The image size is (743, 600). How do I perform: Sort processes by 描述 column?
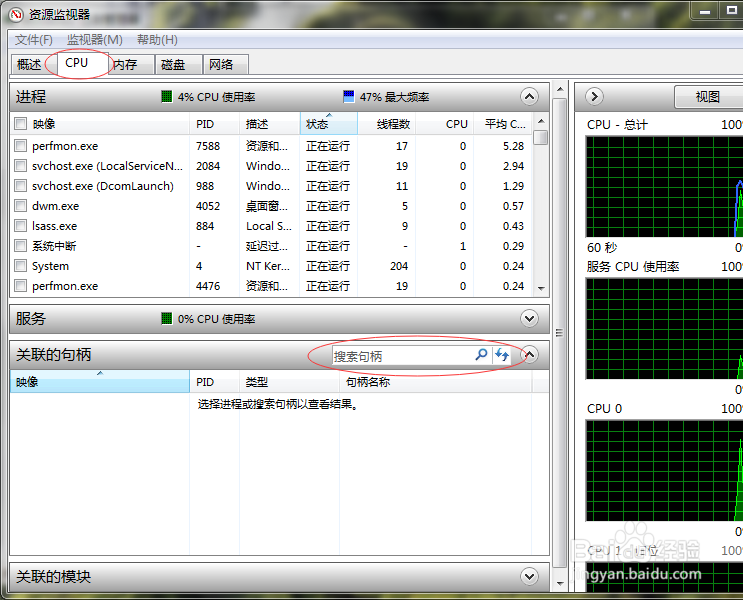tap(270, 124)
